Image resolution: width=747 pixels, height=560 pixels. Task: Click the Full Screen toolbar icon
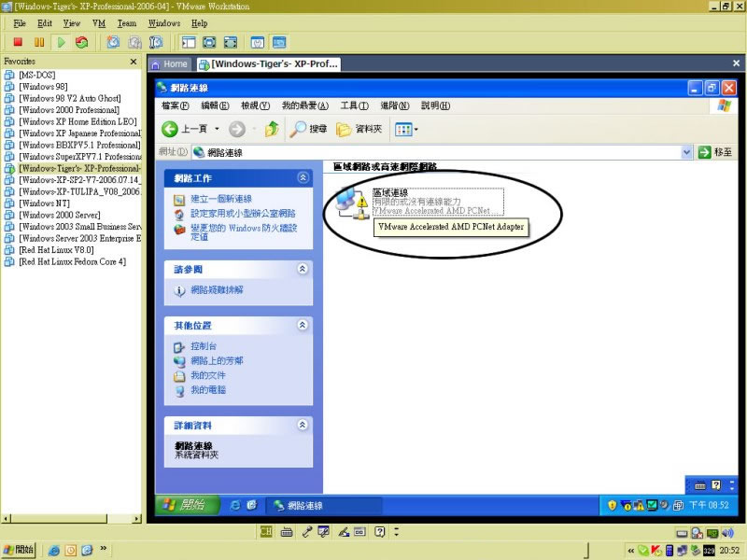click(209, 42)
